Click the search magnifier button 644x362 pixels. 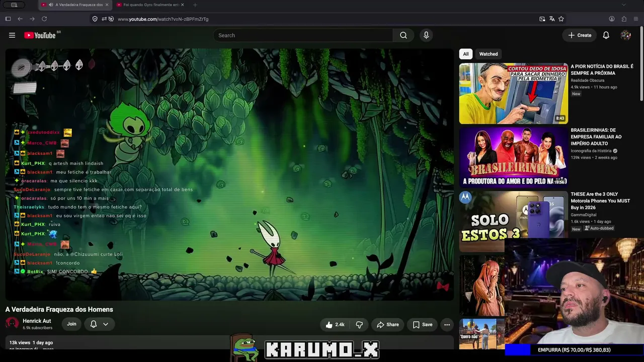click(404, 35)
